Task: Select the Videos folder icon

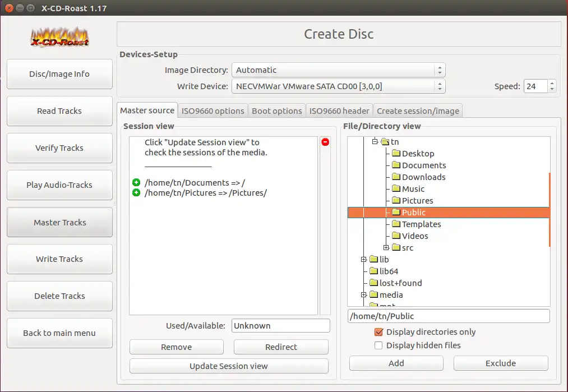Action: click(x=396, y=236)
